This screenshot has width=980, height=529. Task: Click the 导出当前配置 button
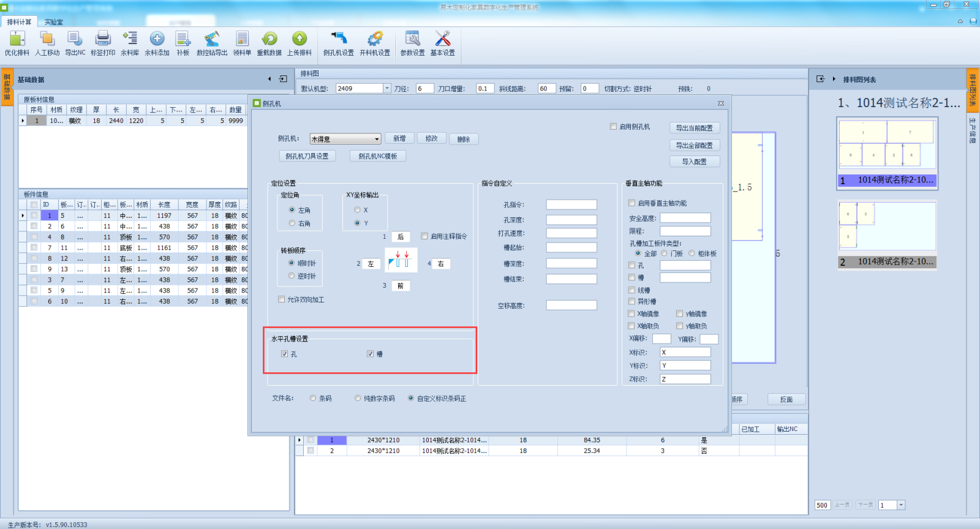pos(694,128)
